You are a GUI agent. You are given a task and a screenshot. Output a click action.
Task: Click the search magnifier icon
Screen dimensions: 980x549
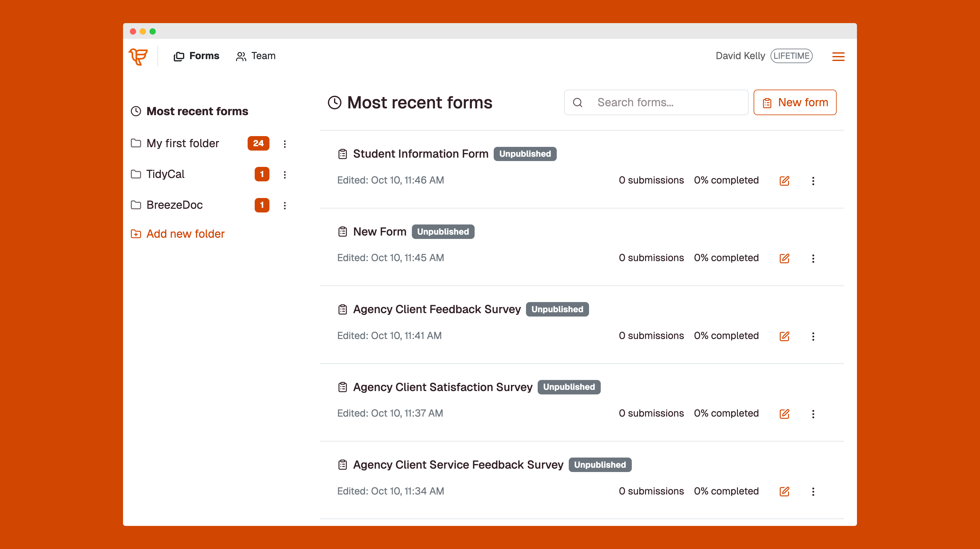[577, 103]
